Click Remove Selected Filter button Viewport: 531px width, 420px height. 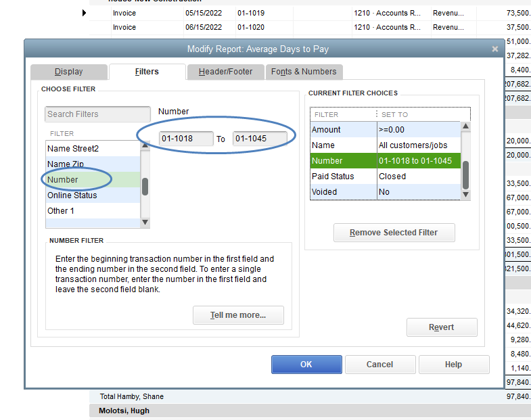pyautogui.click(x=394, y=233)
